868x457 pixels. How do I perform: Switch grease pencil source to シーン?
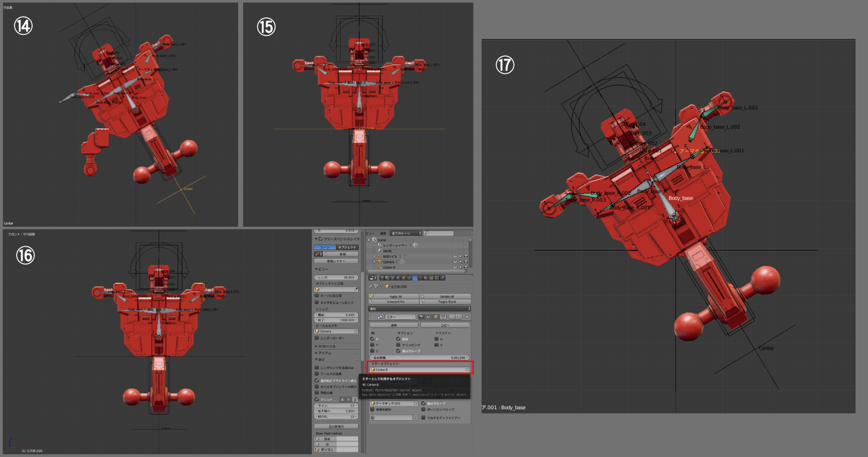tap(325, 247)
